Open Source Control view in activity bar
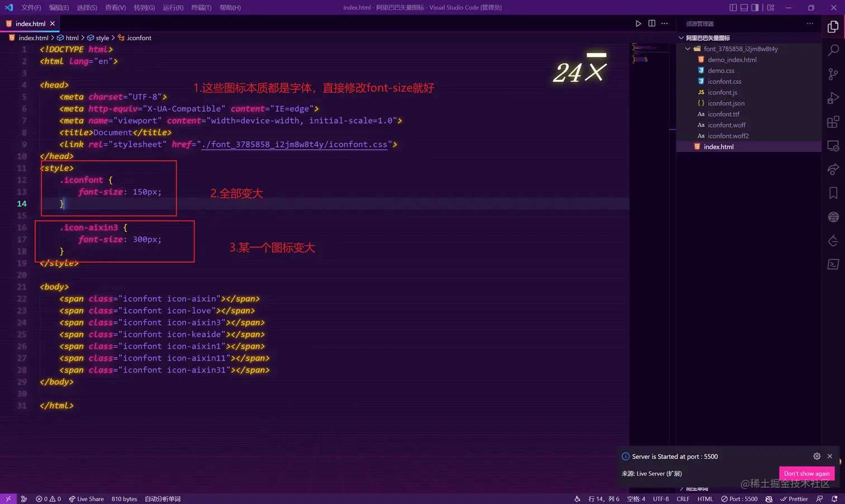 (x=833, y=74)
